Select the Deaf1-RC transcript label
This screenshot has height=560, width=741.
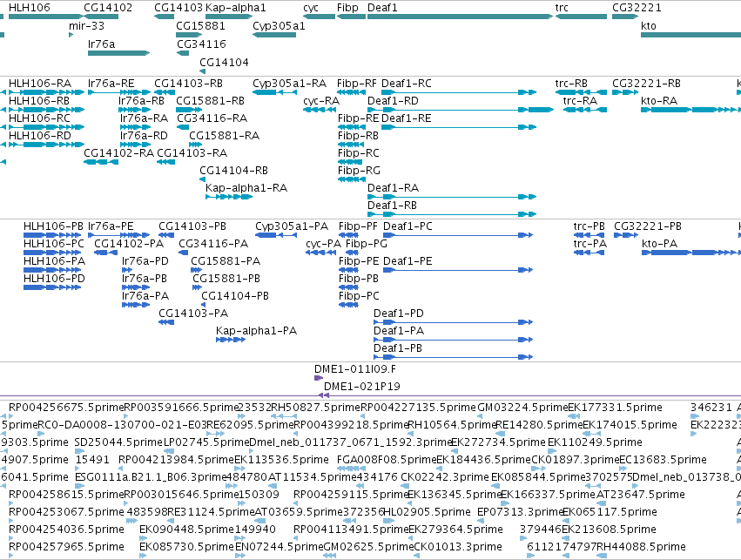407,84
